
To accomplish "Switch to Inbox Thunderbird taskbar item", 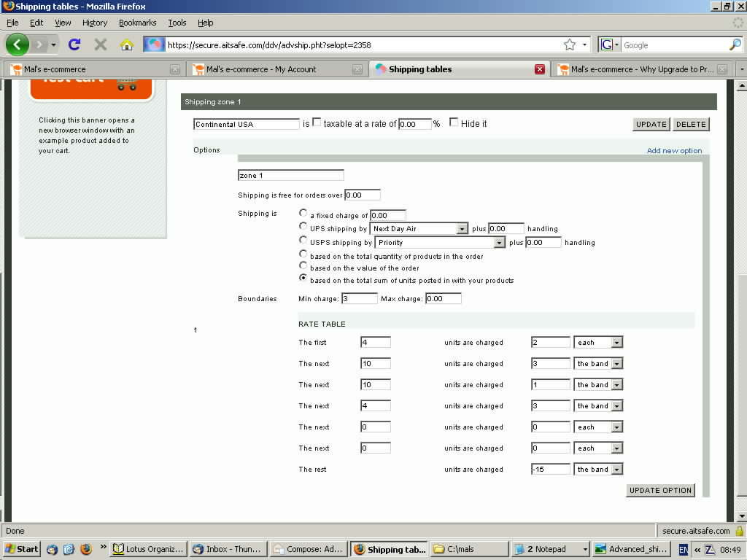I will pyautogui.click(x=228, y=549).
